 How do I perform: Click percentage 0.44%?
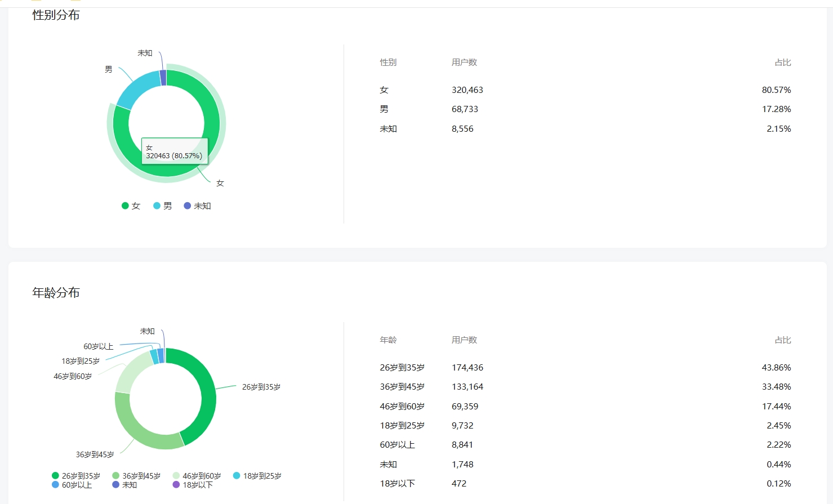778,465
